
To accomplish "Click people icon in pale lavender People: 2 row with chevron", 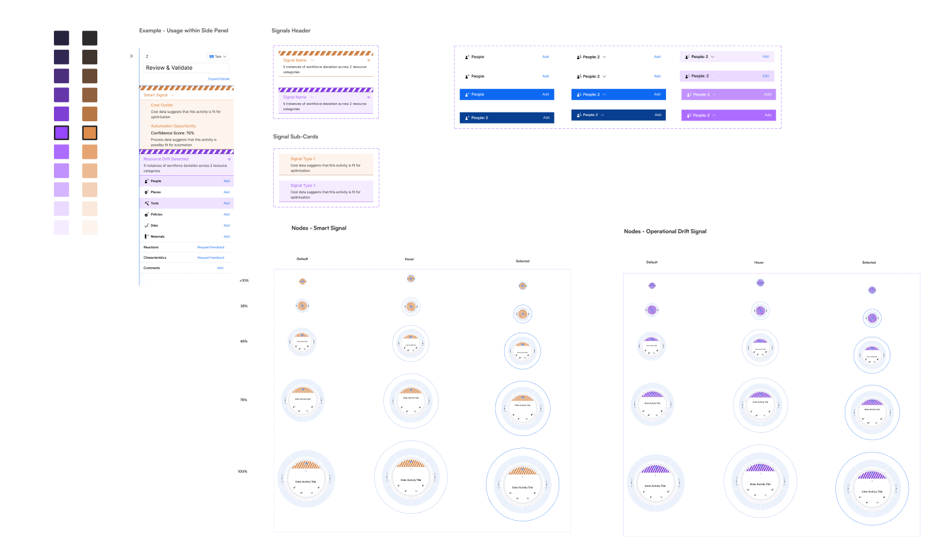I will pos(687,57).
